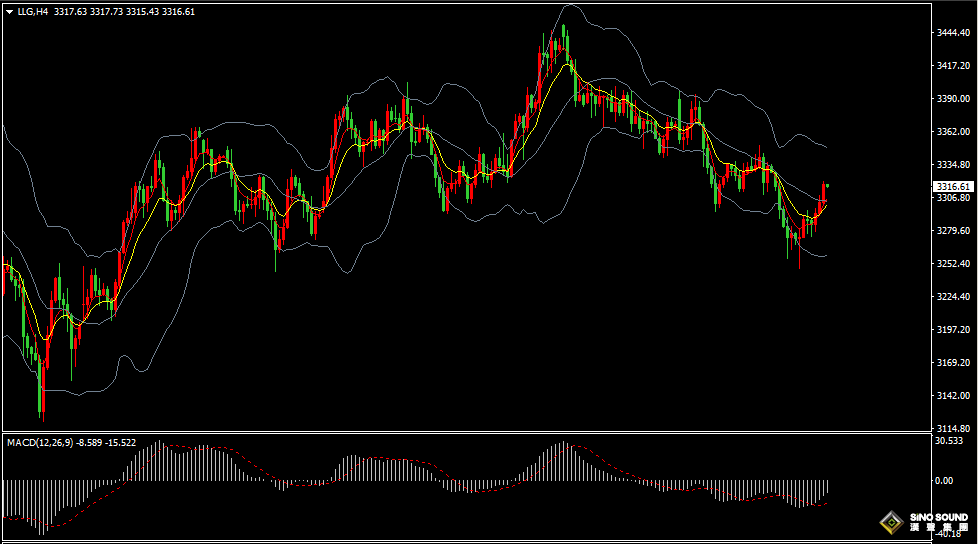
Task: Click the 3114.80 price axis label
Action: click(951, 428)
